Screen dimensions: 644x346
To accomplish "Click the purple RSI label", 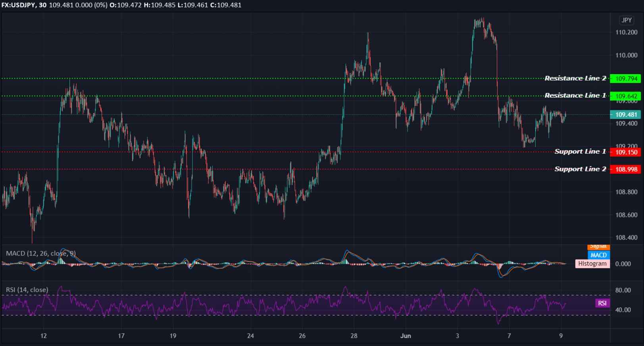I will pyautogui.click(x=602, y=303).
